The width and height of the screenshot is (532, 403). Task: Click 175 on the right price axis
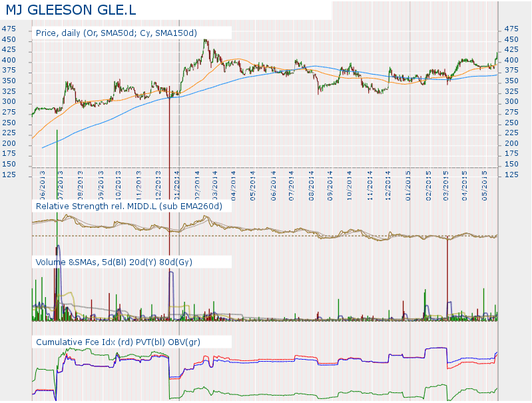point(511,153)
